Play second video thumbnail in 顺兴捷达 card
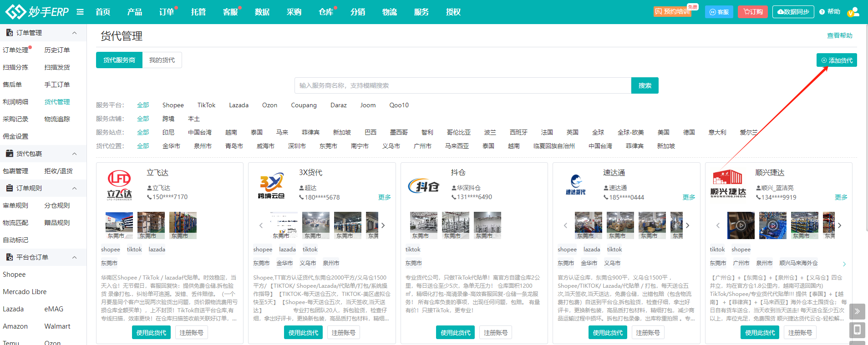 [x=773, y=225]
